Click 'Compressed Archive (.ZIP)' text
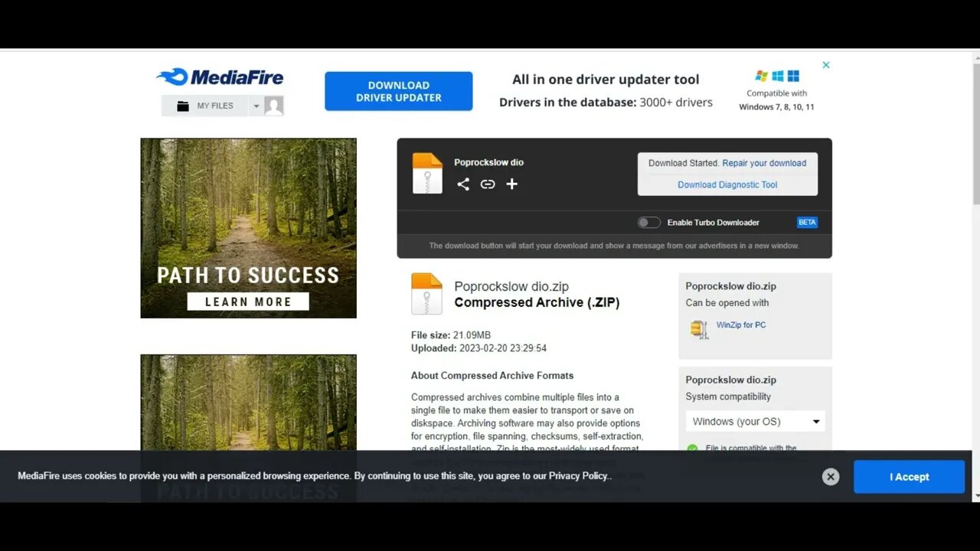Image resolution: width=980 pixels, height=551 pixels. point(537,302)
